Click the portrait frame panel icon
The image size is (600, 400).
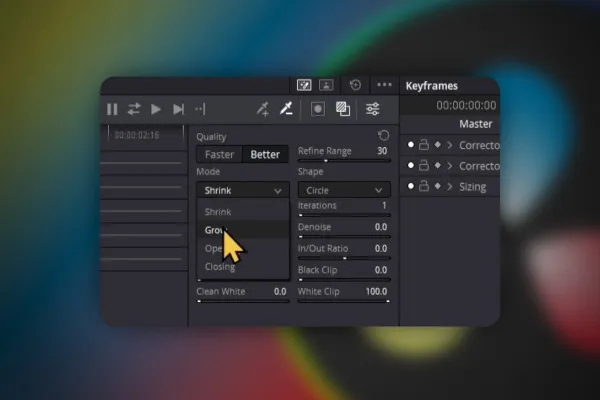click(x=326, y=85)
